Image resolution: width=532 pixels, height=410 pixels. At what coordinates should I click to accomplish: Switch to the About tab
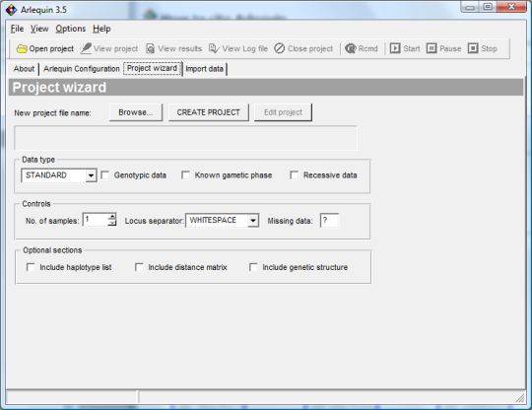coord(24,69)
